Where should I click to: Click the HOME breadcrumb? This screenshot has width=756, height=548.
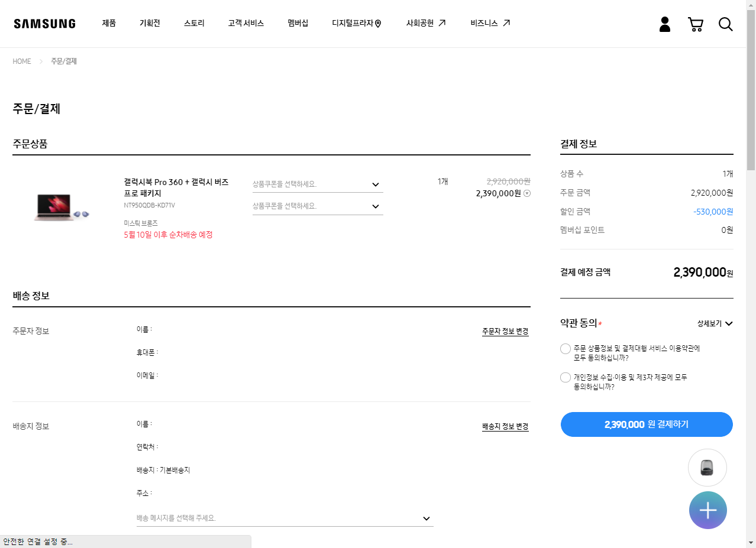(22, 61)
